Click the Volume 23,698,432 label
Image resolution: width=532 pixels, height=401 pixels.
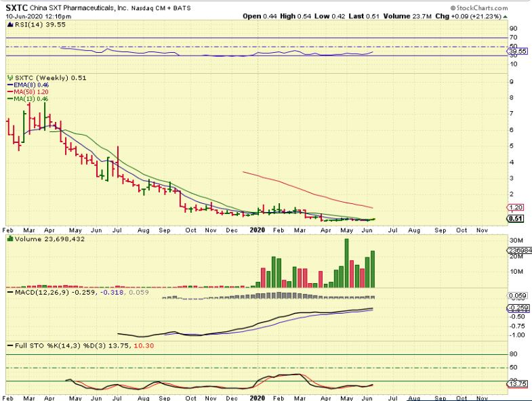pos(49,239)
